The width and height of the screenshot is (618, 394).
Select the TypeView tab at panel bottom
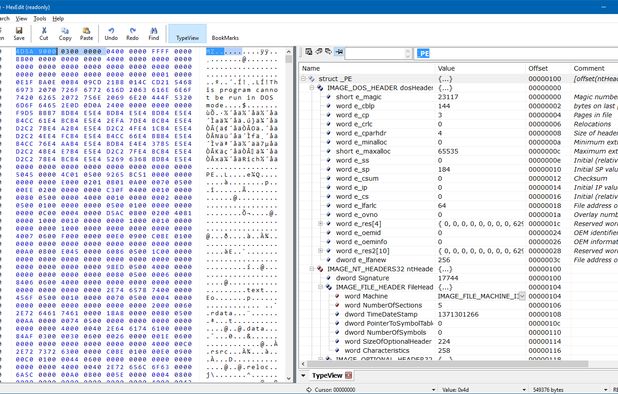tap(327, 375)
